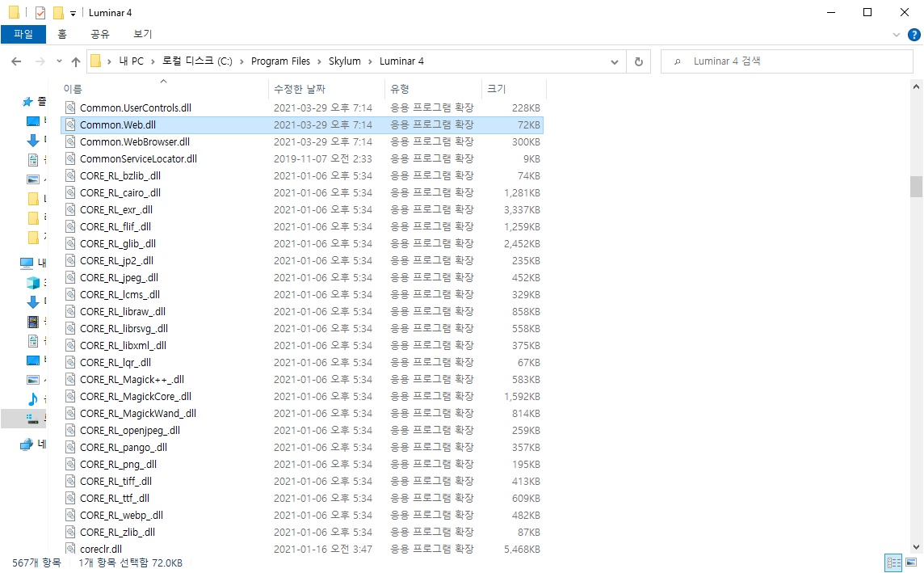924x573 pixels.
Task: Sort by the 이름 (Name) column header
Action: (x=164, y=89)
